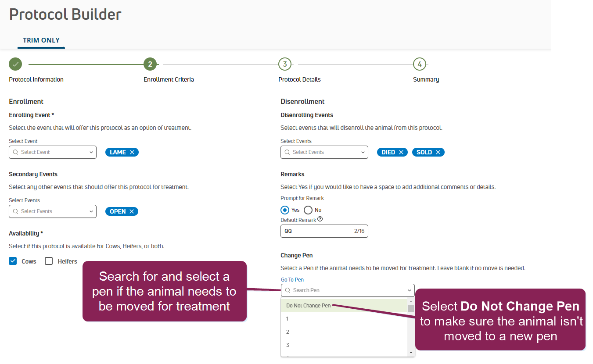Jump to step 4 Summary
Screen dimensions: 593x364
(419, 64)
